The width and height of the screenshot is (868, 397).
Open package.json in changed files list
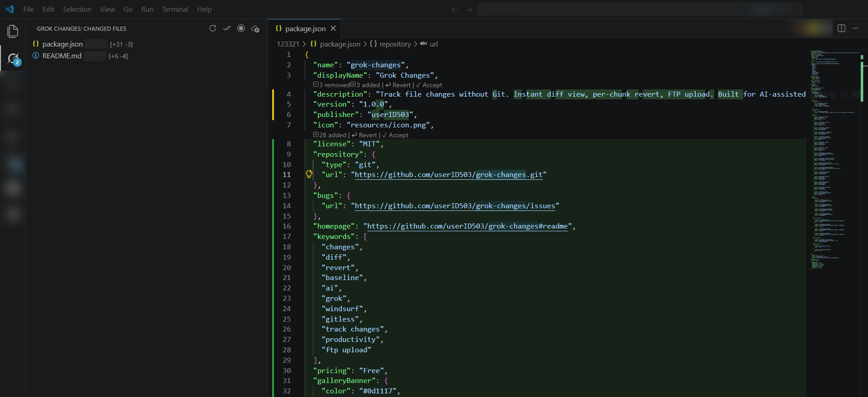pos(62,44)
